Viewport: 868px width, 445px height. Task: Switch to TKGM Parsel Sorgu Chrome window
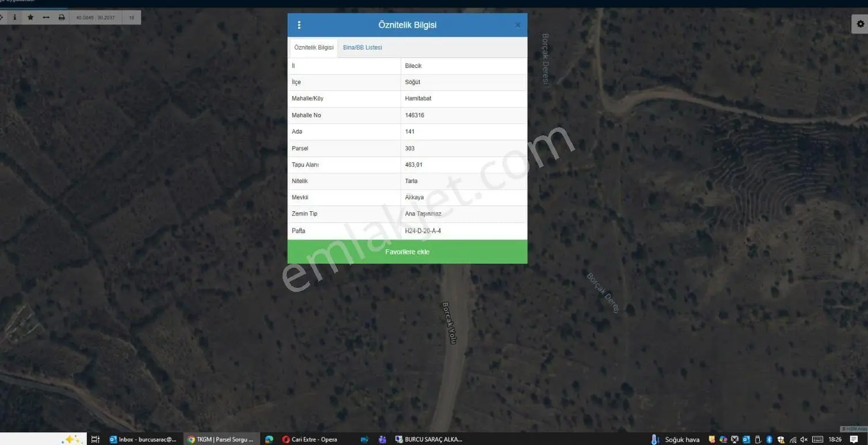pyautogui.click(x=221, y=439)
